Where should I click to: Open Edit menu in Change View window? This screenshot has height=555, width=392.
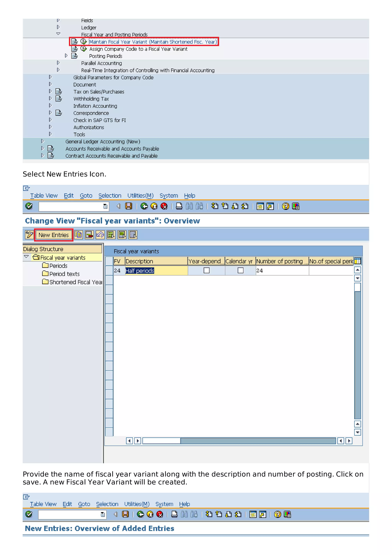(69, 196)
